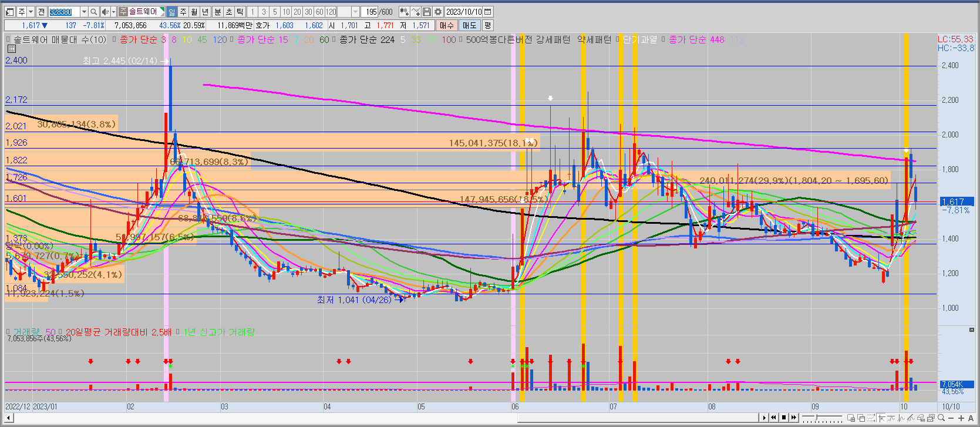Switch to the 년 yearly period tab
This screenshot has height=427, width=980.
tap(205, 12)
